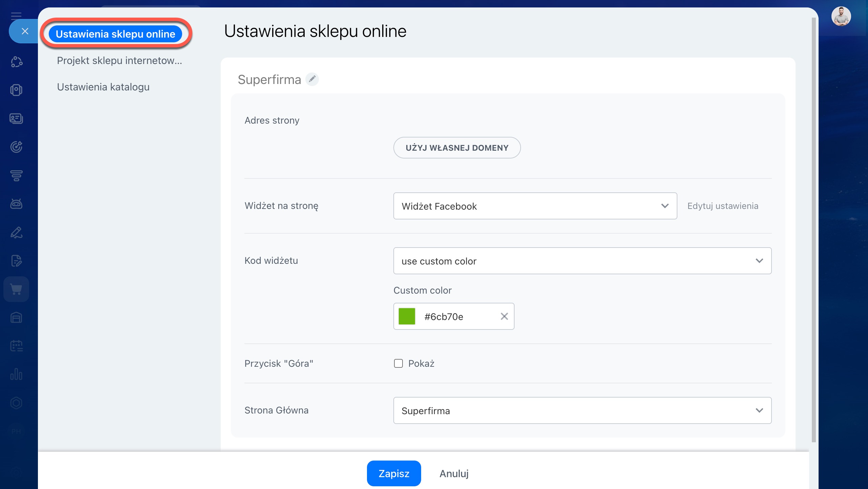Open the contact card sidebar icon

tap(16, 119)
